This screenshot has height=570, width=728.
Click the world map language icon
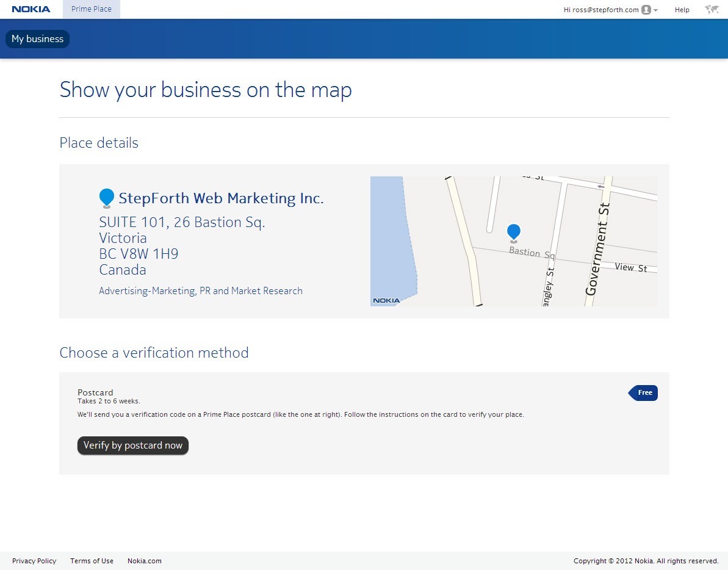(711, 9)
